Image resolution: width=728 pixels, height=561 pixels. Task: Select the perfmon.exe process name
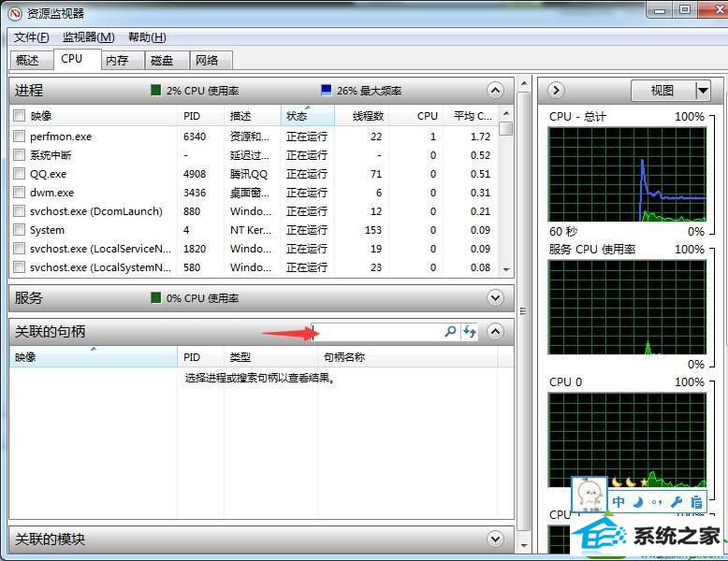(x=61, y=137)
